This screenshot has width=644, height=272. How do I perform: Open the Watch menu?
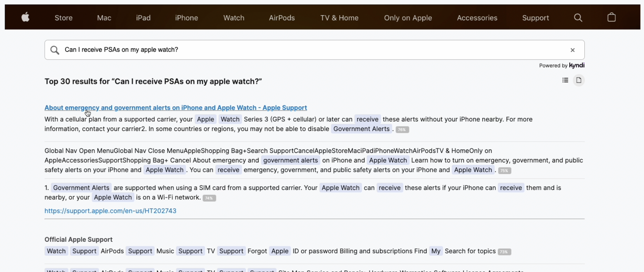(234, 18)
